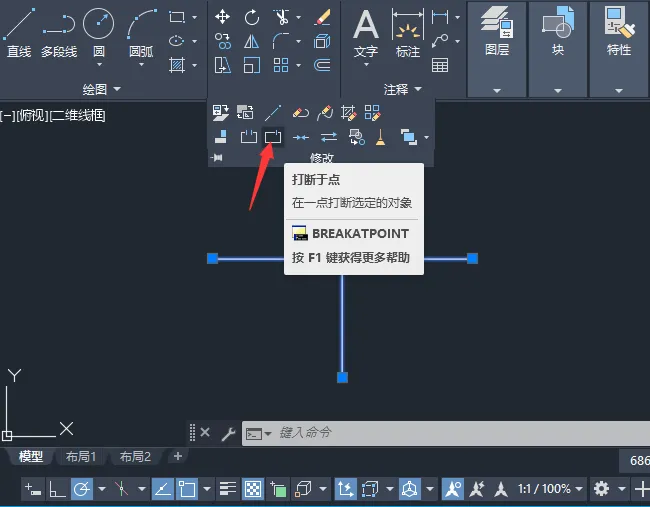Switch to the 布局1 layout tab
650x507 pixels.
[81, 457]
